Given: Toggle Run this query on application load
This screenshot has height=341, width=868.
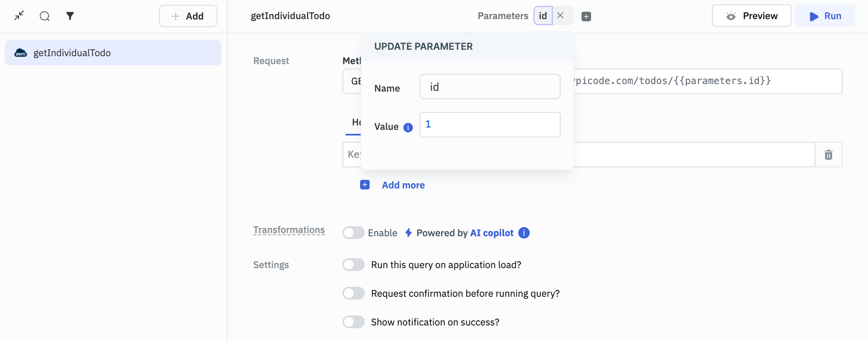Looking at the screenshot, I should (x=353, y=265).
